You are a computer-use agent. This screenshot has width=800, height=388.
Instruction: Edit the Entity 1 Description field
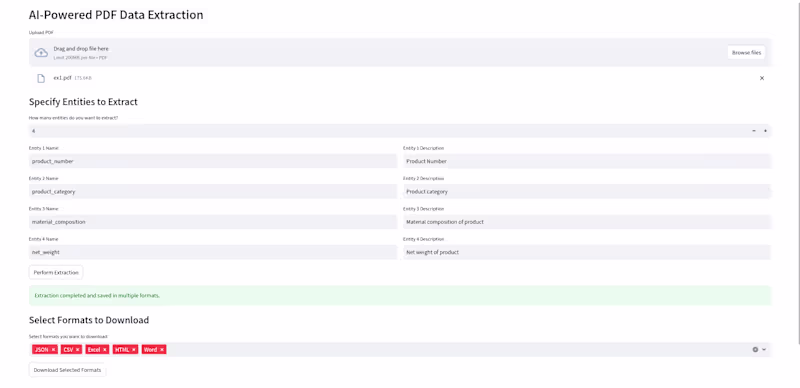tap(587, 161)
